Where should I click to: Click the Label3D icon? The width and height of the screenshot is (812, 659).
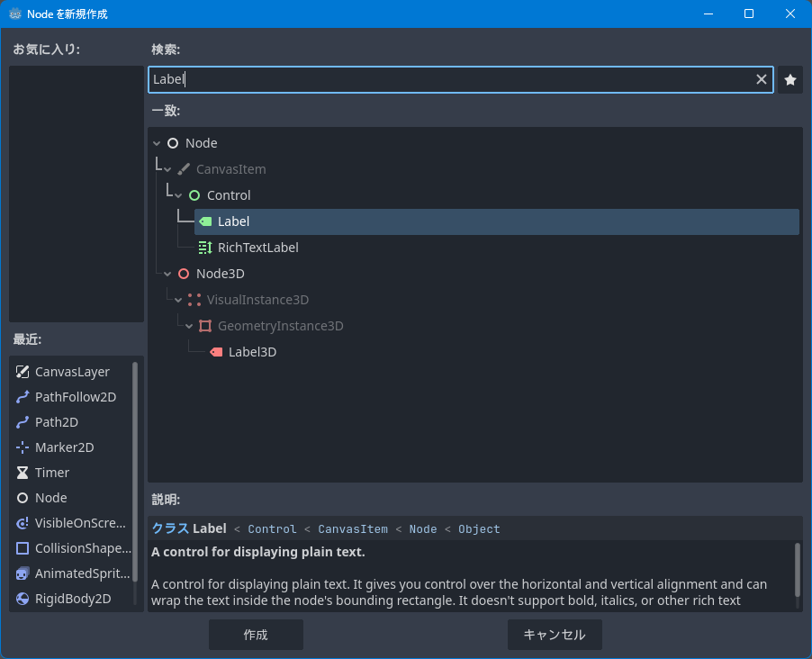coord(215,352)
